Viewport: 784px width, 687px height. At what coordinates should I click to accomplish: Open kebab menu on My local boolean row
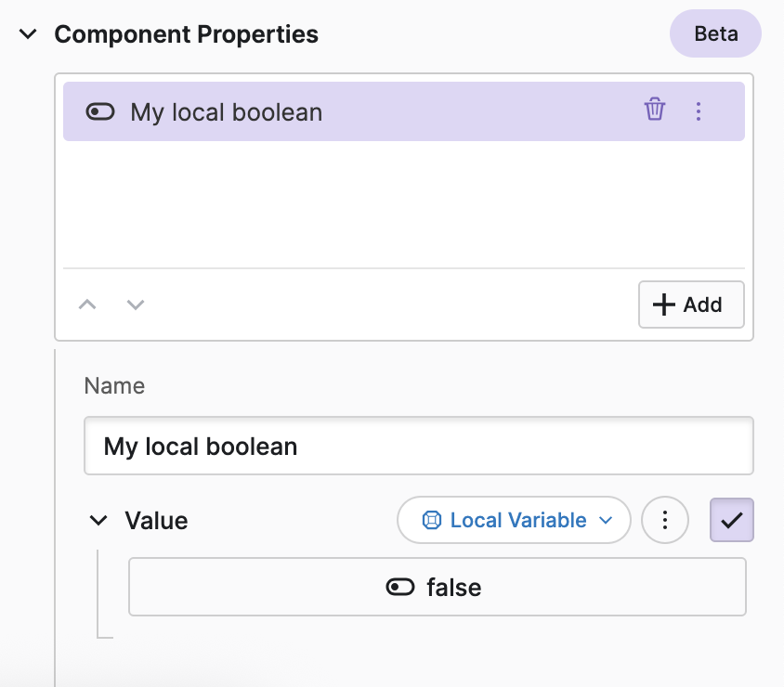(x=699, y=111)
